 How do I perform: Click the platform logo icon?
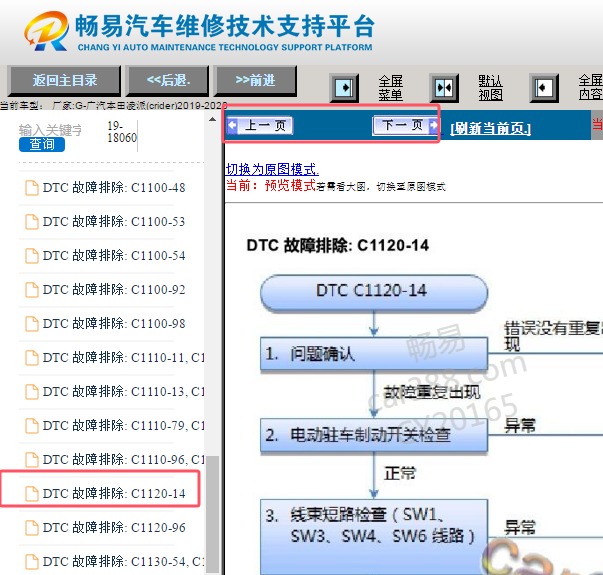[47, 31]
